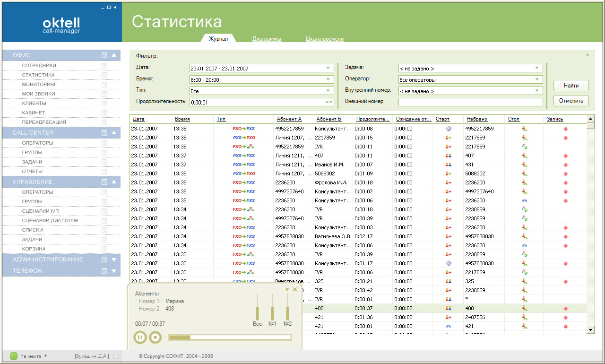Image resolution: width=605 pixels, height=364 pixels.
Task: Sort table by Набрано column
Action: click(477, 119)
